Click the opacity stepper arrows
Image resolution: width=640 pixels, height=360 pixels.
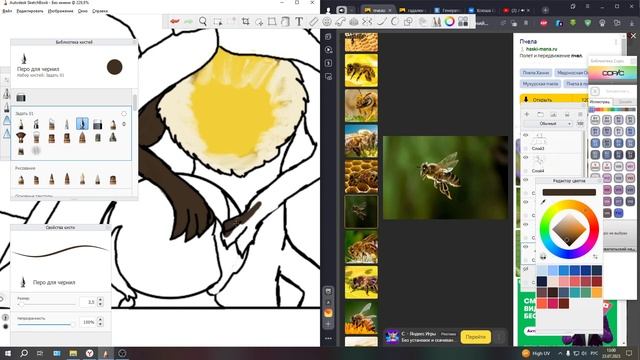click(100, 322)
